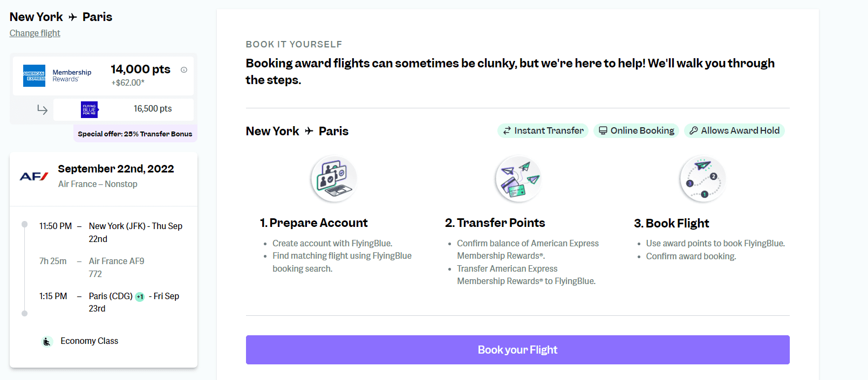868x380 pixels.
Task: Click the American Express Membership Rewards logo
Action: tap(35, 75)
